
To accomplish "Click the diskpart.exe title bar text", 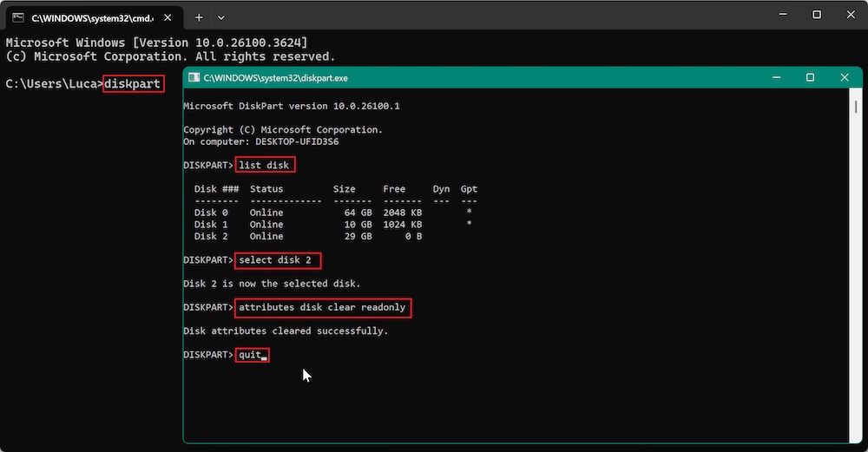I will [x=275, y=78].
